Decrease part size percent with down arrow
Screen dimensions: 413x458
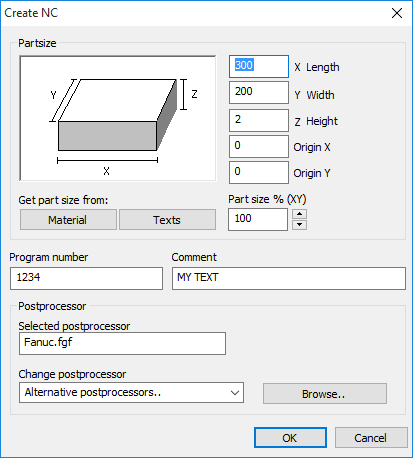[x=299, y=225]
